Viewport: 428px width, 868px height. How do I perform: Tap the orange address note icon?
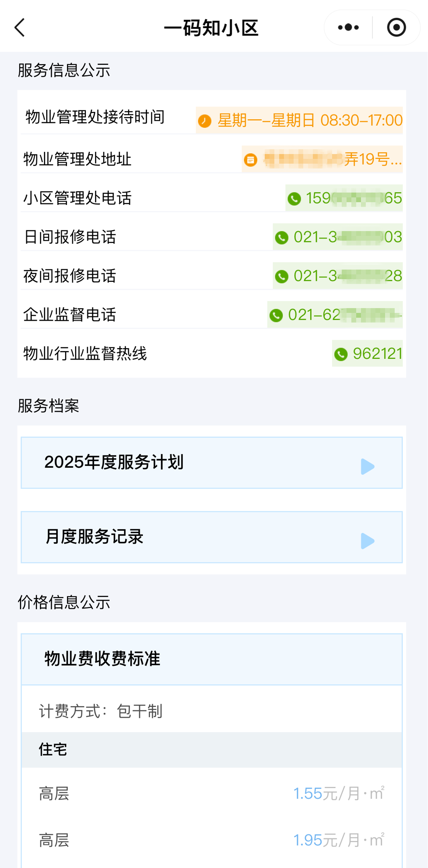pyautogui.click(x=251, y=160)
